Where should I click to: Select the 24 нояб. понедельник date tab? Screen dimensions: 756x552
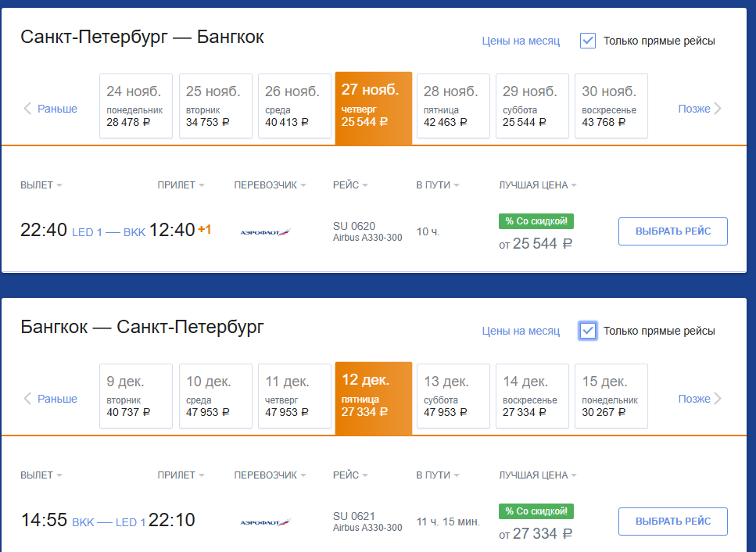pos(136,106)
